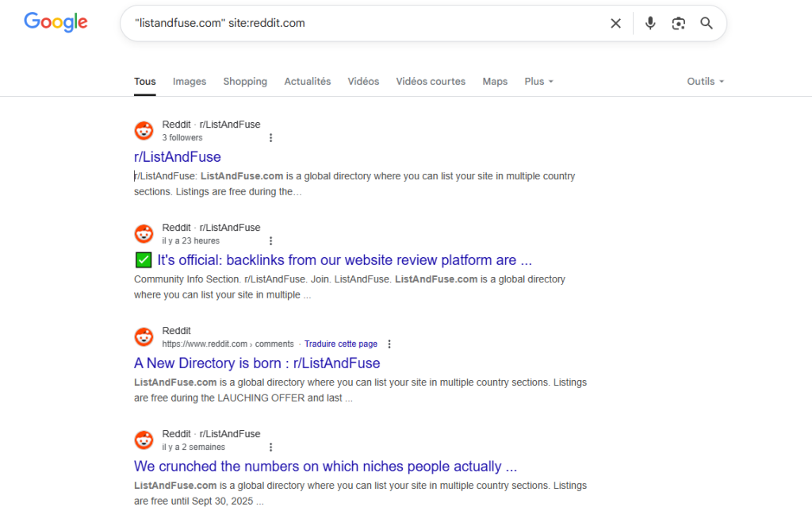Click '3 followers' text
This screenshot has width=812, height=515.
(182, 138)
